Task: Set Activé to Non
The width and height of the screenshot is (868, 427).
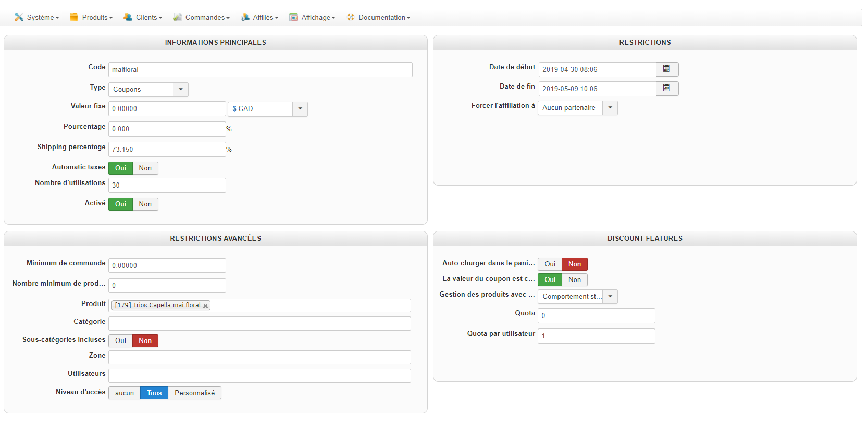Action: point(145,204)
